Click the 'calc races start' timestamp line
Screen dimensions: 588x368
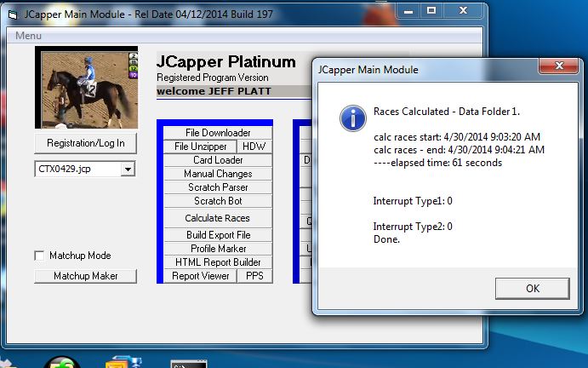point(457,136)
